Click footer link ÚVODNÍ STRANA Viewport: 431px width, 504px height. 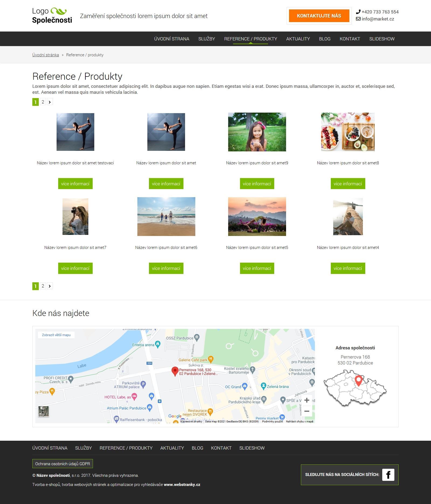pos(50,448)
